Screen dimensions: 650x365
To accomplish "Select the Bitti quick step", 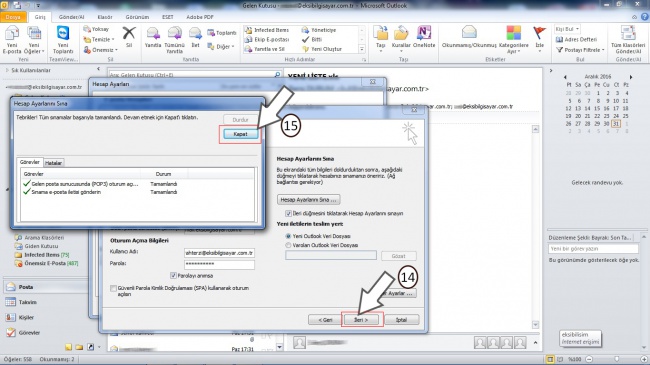I will coord(312,39).
